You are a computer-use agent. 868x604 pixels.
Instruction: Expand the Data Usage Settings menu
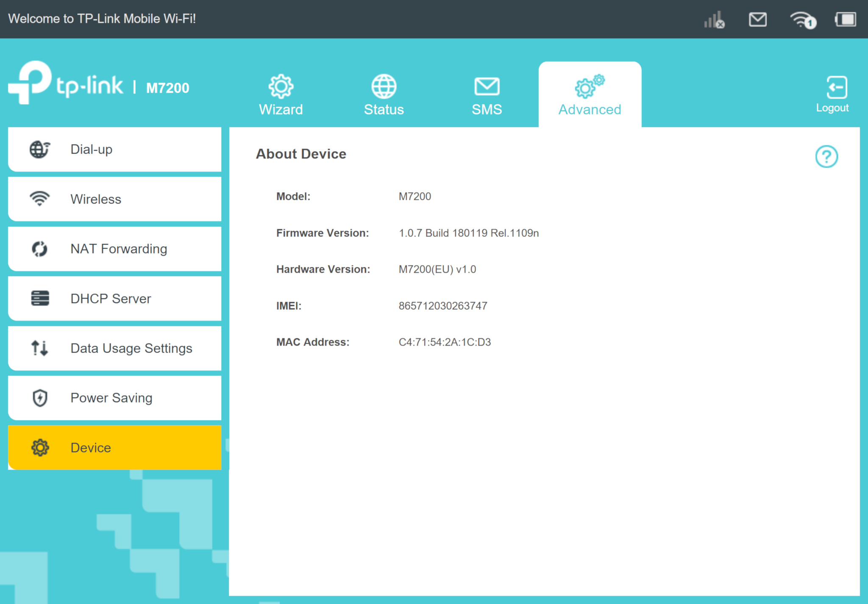coord(114,348)
